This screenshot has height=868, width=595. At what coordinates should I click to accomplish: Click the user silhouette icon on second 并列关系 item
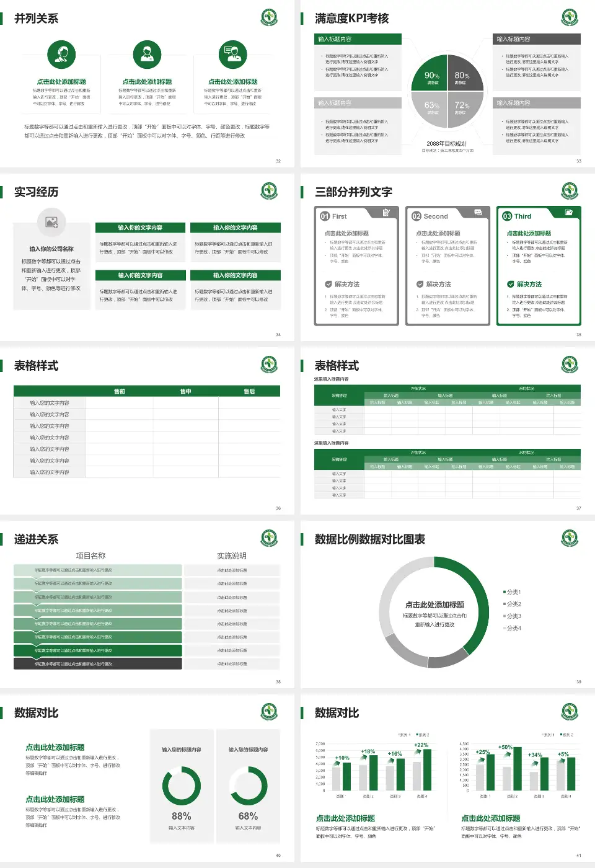(x=147, y=55)
